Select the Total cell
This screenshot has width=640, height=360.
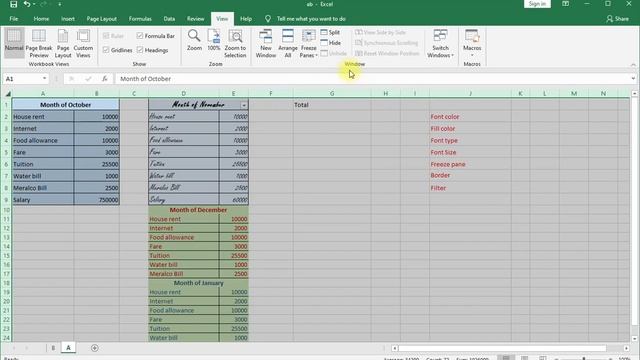pos(332,105)
